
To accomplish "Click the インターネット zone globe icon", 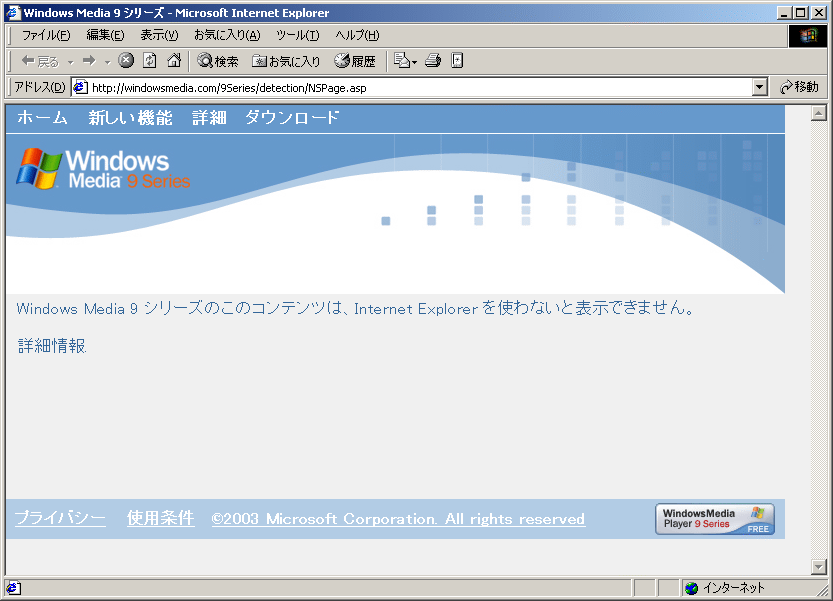I will click(691, 588).
